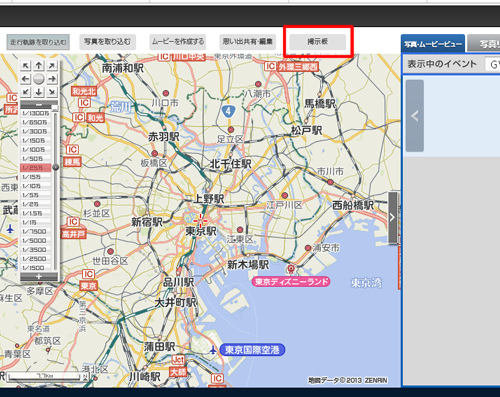Viewport: 500px width, 397px height.
Task: Click the 写真を取り込む button
Action: click(107, 42)
